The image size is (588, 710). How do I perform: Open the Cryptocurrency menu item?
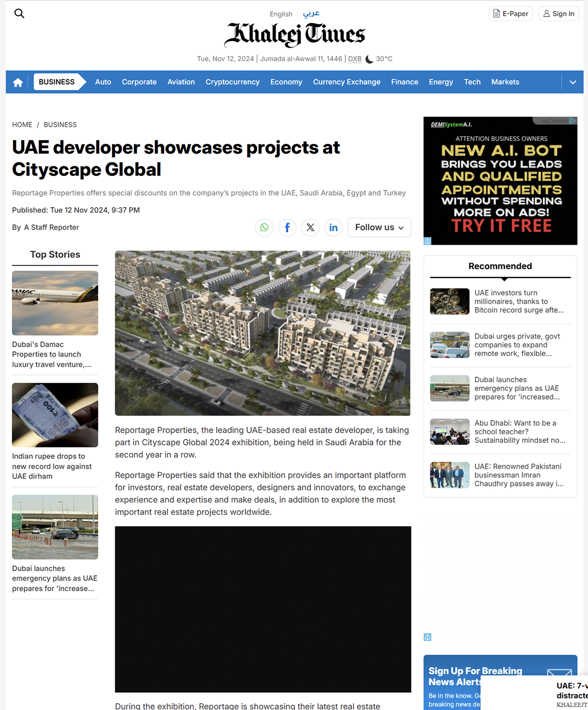232,82
